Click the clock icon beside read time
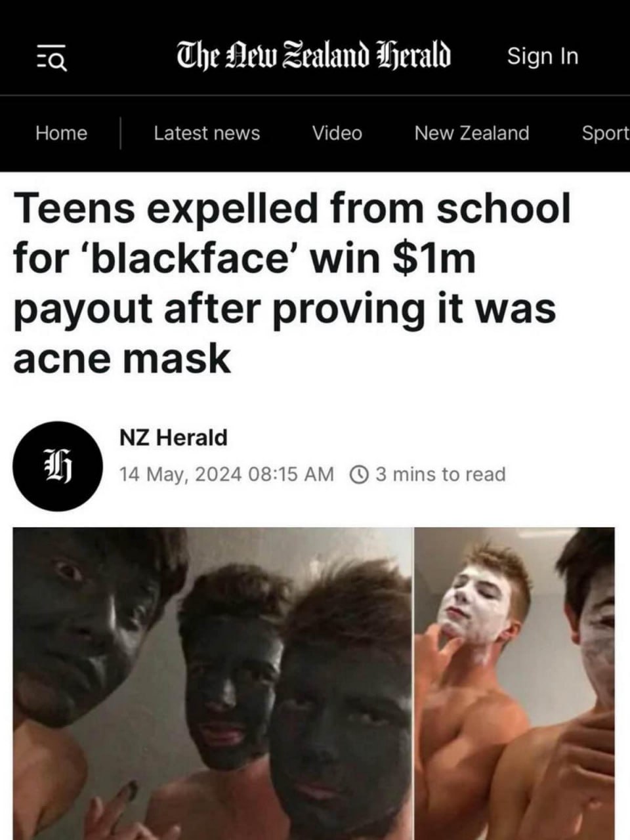 tap(360, 474)
